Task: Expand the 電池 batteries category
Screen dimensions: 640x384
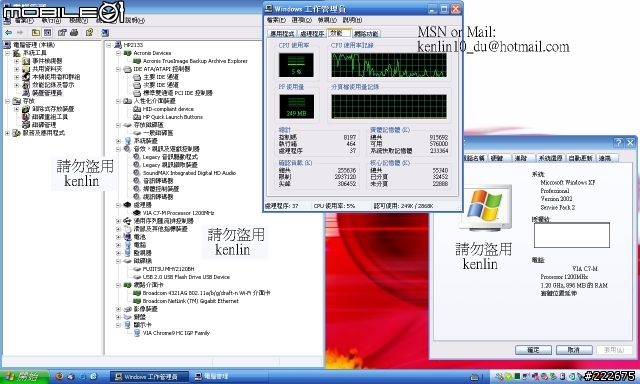Action: [118, 237]
